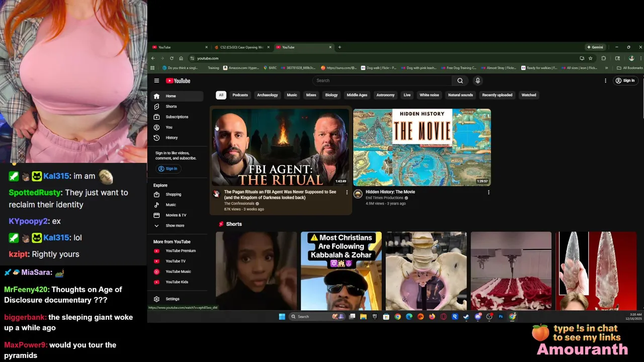Open Gemini button in Chrome
The image size is (644, 362).
[595, 47]
